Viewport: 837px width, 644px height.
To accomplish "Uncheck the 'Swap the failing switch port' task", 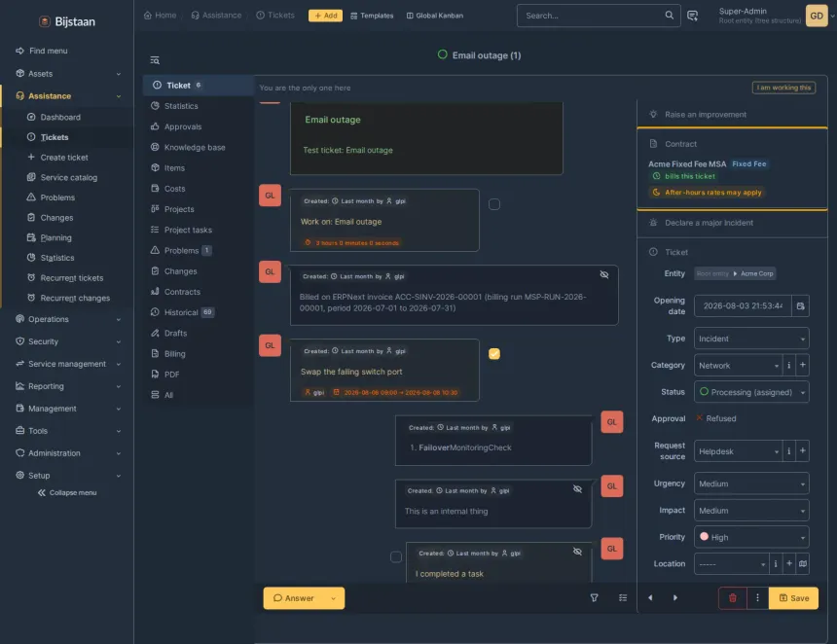I will [x=494, y=354].
